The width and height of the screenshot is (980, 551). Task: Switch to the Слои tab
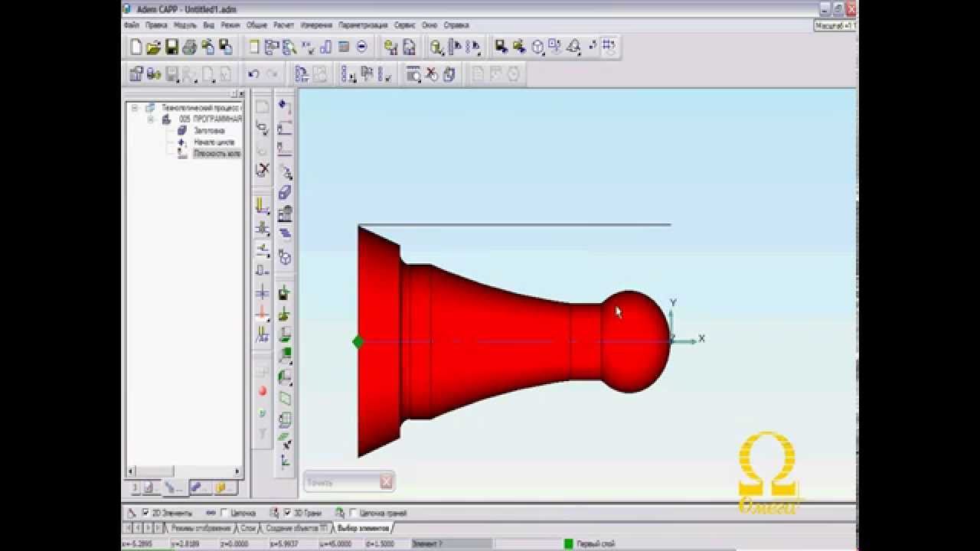(x=248, y=528)
